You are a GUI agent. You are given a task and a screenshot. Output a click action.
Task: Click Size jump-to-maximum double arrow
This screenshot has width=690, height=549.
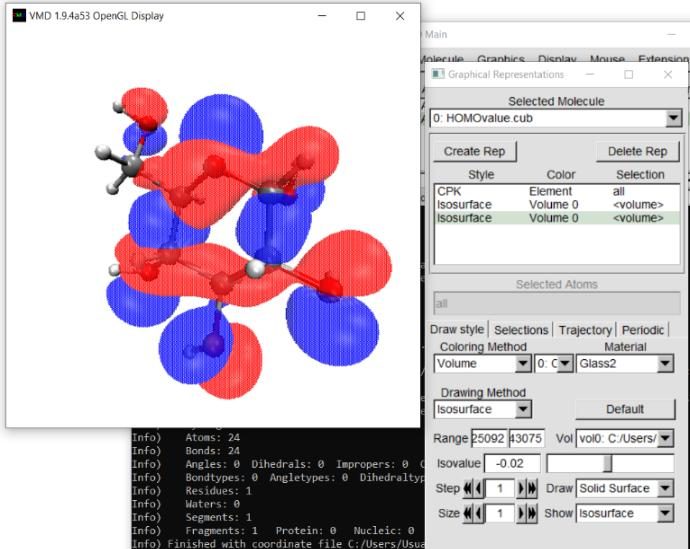pyautogui.click(x=532, y=513)
